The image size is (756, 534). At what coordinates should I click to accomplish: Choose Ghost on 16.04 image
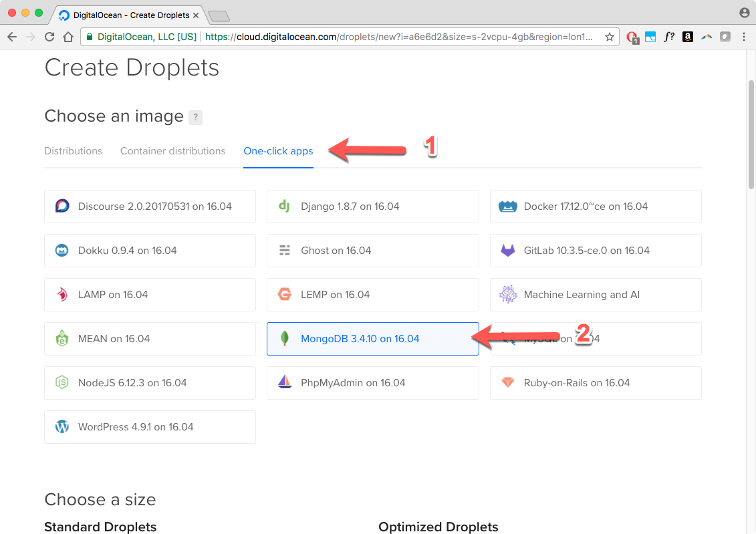pos(373,251)
